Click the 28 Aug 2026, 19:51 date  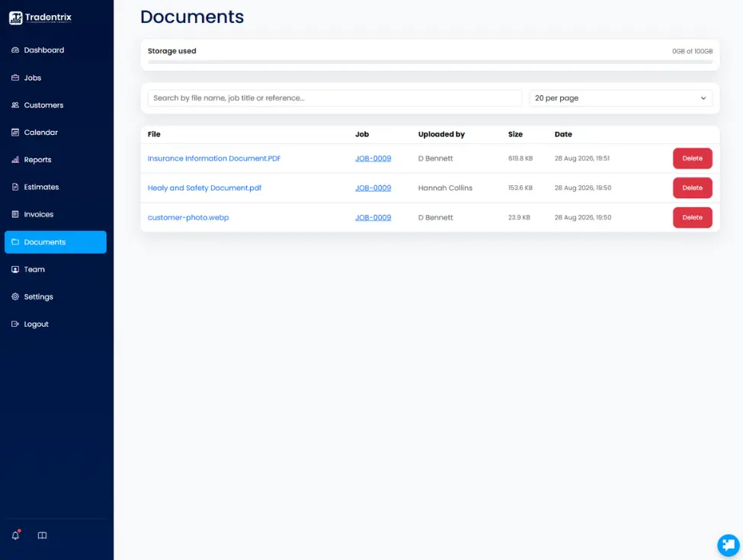point(582,158)
